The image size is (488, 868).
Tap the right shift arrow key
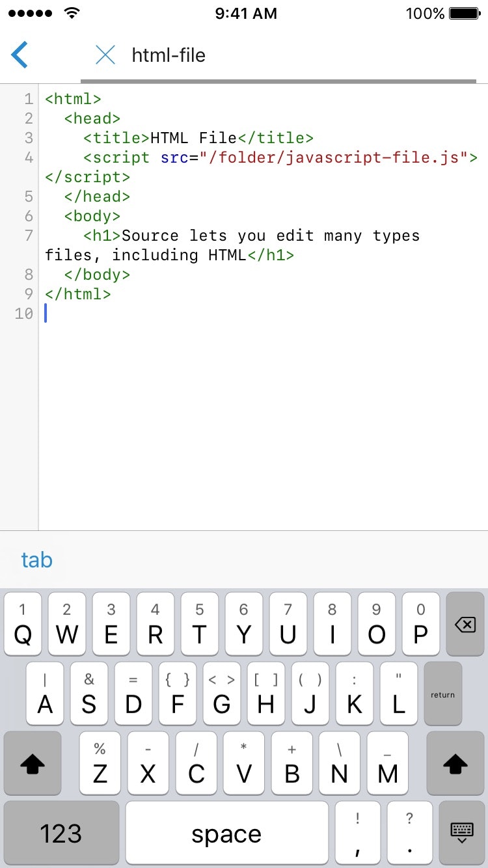455,764
